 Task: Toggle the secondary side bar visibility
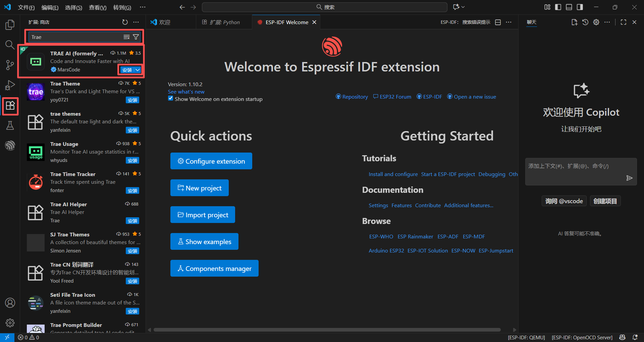(580, 7)
